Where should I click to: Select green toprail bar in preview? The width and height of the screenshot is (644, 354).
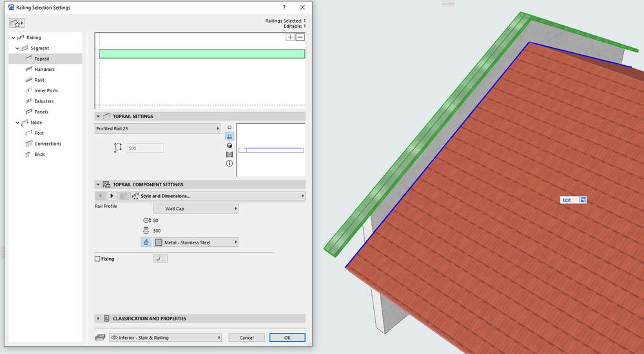pos(202,54)
